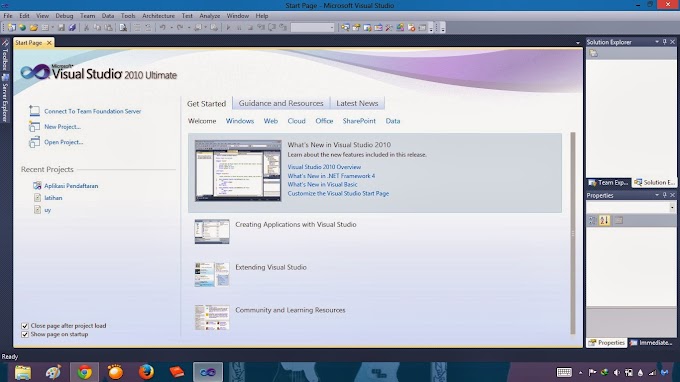Click the Open File folder toolbar icon

[34, 27]
